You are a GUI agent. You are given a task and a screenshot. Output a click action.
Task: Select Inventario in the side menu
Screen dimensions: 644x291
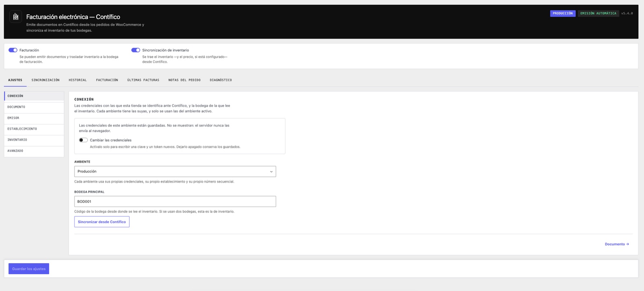coord(34,140)
